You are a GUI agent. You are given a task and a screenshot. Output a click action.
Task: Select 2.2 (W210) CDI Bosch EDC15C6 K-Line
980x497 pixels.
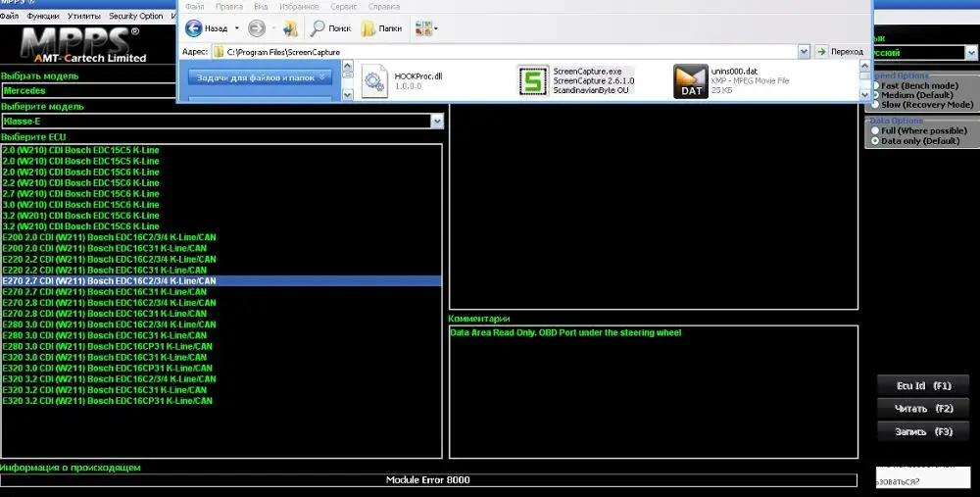click(81, 182)
